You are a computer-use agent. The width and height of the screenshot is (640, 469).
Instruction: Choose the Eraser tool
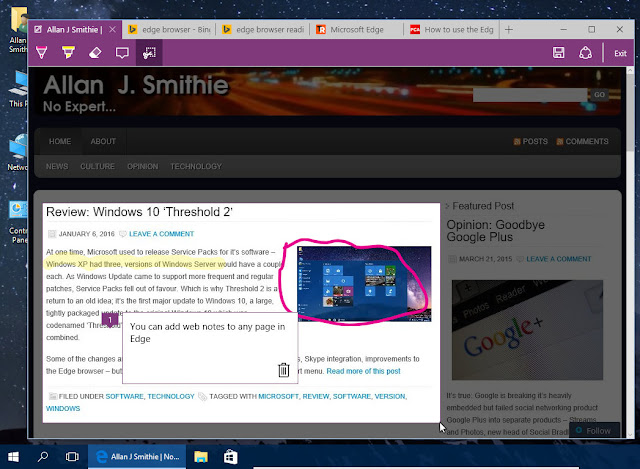click(x=95, y=53)
